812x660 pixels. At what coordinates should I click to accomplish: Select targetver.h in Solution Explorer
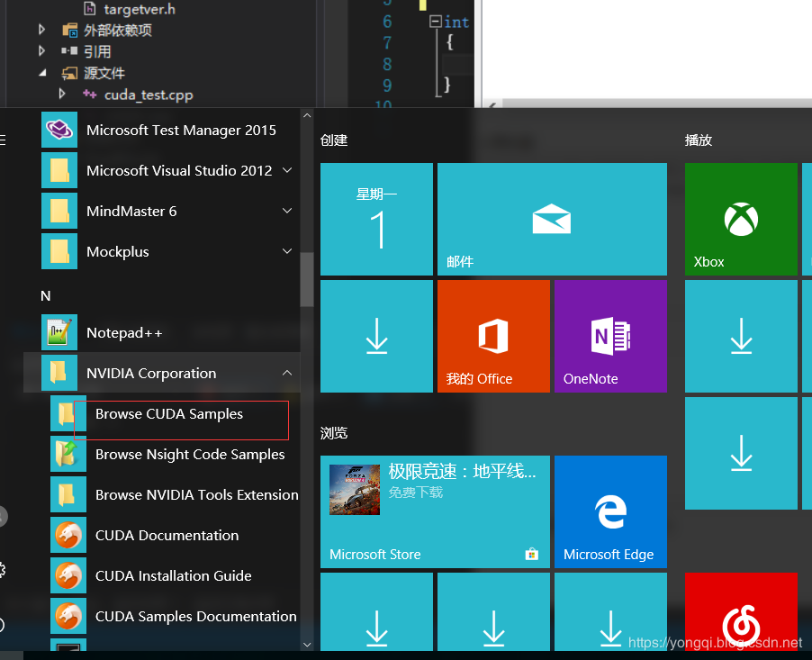140,9
